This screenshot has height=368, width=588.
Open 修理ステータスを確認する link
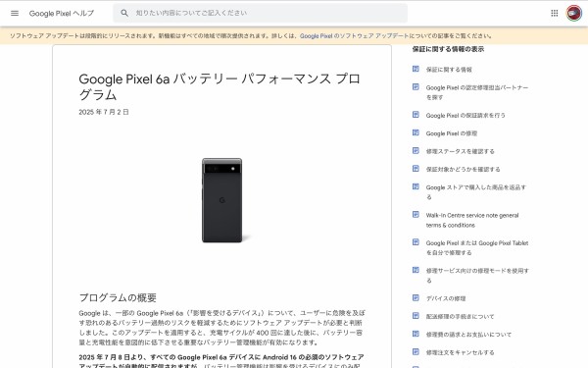pos(461,151)
